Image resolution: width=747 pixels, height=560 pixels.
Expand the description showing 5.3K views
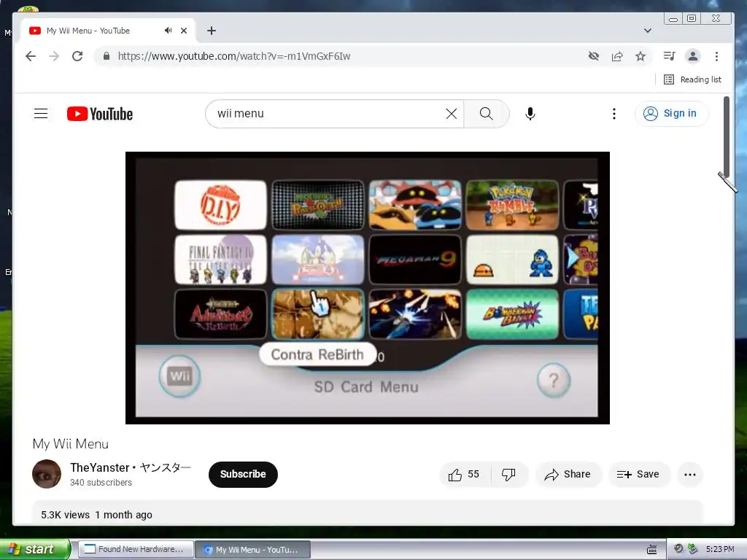pyautogui.click(x=368, y=513)
